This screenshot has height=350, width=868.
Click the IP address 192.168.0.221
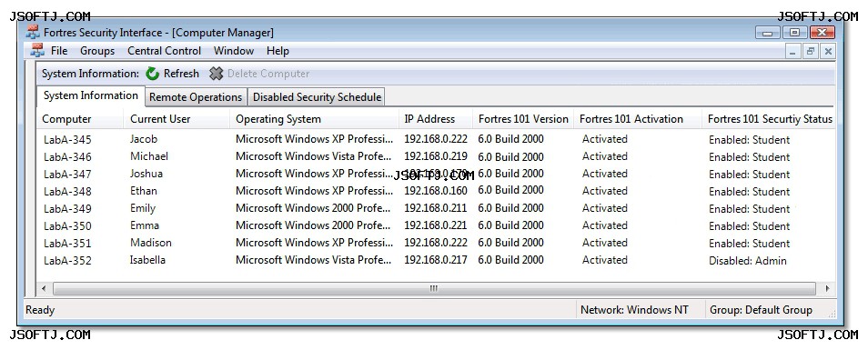(436, 225)
